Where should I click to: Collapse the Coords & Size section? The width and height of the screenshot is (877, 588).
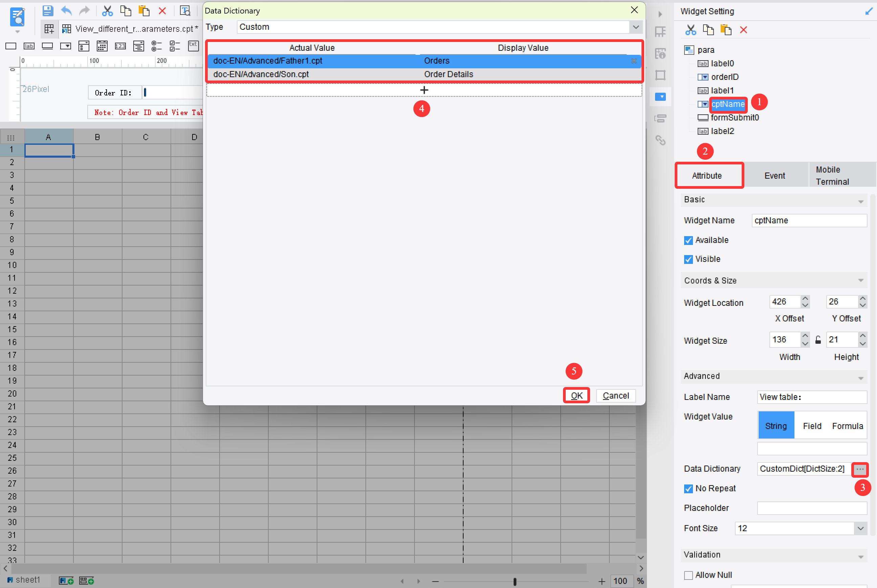[860, 280]
